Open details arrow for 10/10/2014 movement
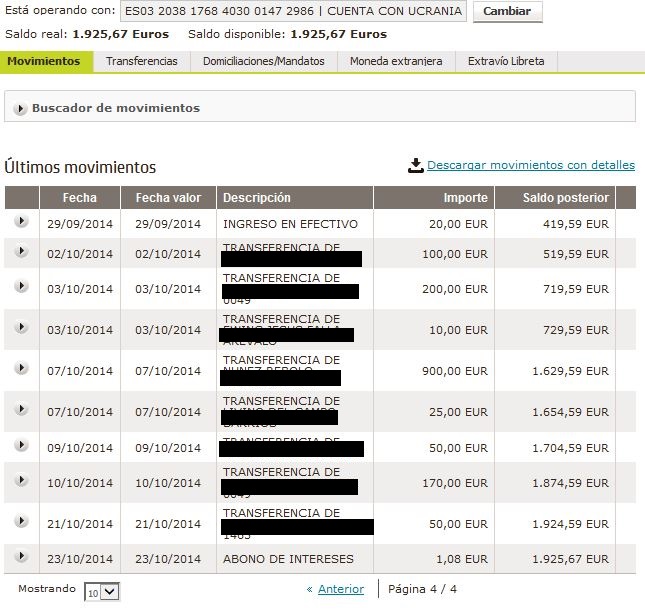Viewport: 645px width, 613px height. [x=21, y=480]
